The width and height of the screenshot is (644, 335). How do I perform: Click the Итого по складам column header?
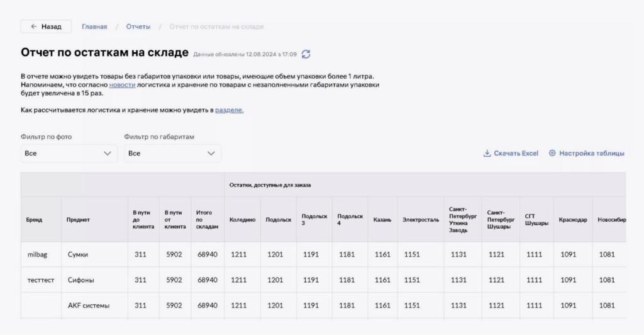tap(207, 220)
